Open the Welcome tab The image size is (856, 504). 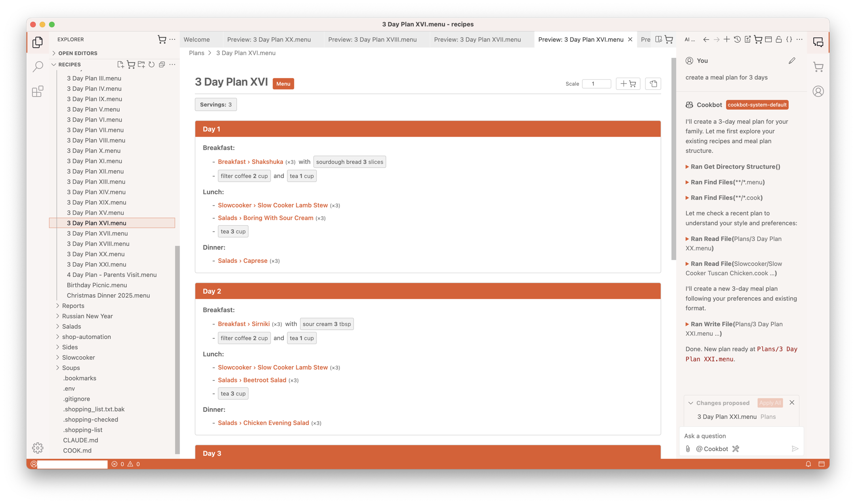(197, 39)
